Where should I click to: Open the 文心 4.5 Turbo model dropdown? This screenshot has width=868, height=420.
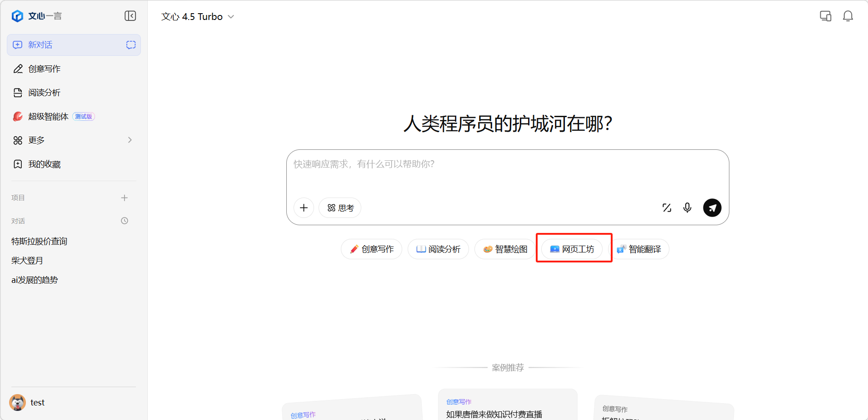pyautogui.click(x=198, y=17)
